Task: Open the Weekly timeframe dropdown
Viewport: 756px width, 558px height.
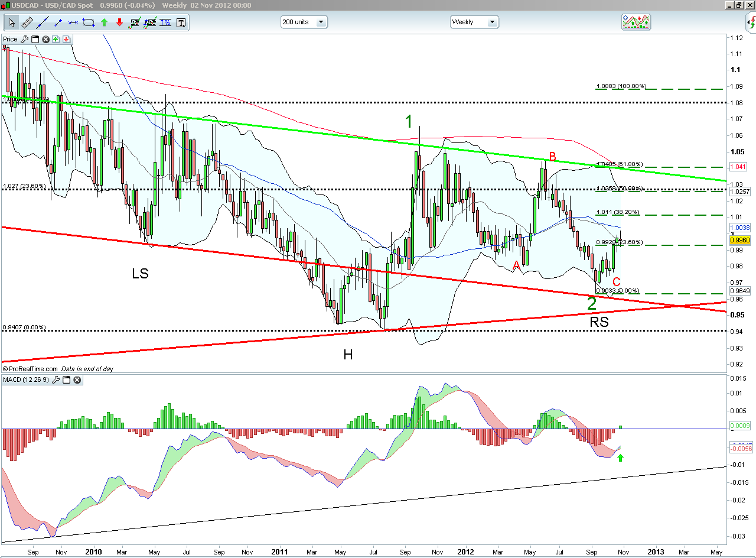Action: point(474,22)
